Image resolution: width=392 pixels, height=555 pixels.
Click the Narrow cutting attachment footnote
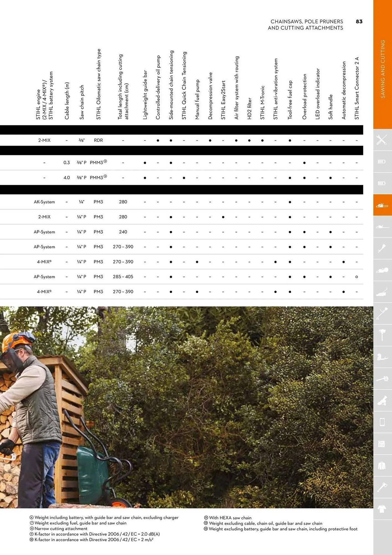point(58,529)
